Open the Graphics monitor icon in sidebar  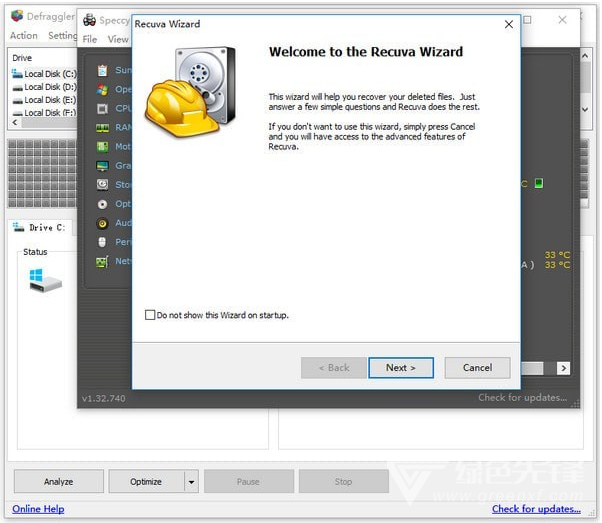click(102, 165)
